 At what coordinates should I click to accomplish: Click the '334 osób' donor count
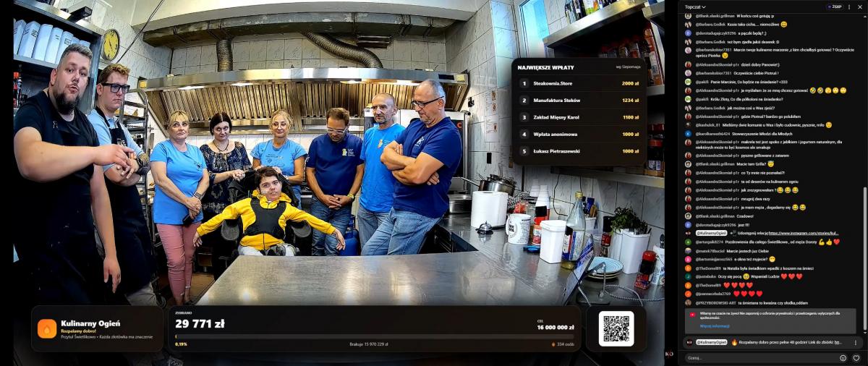(x=562, y=344)
